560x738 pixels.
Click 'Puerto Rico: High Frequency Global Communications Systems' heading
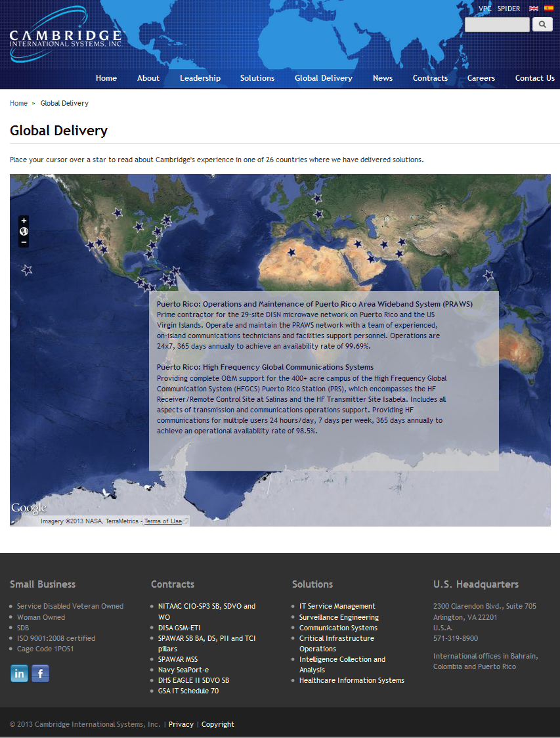pyautogui.click(x=265, y=367)
